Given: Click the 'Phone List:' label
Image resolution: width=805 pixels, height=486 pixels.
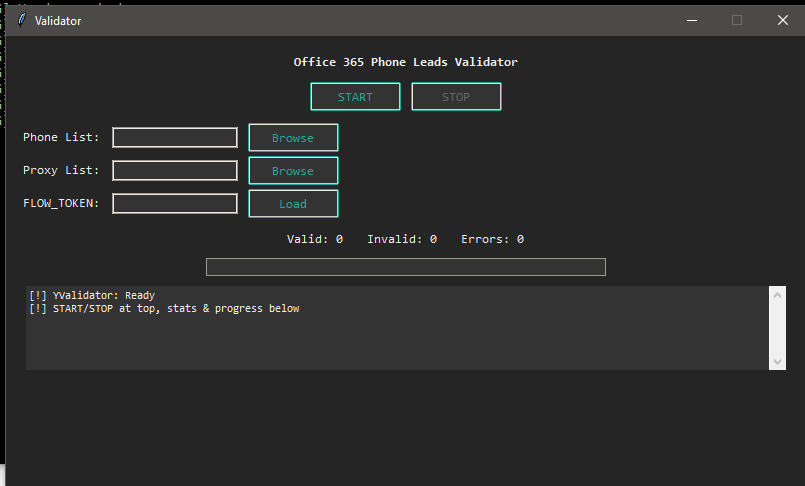Looking at the screenshot, I should [61, 138].
